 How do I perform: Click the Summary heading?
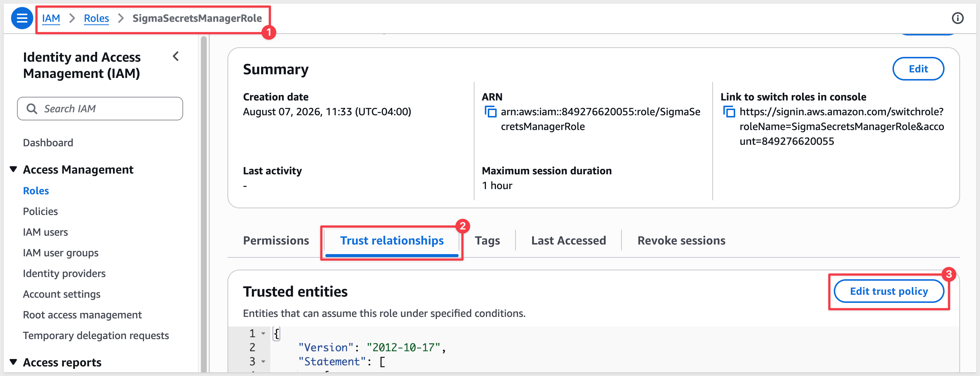pos(275,69)
